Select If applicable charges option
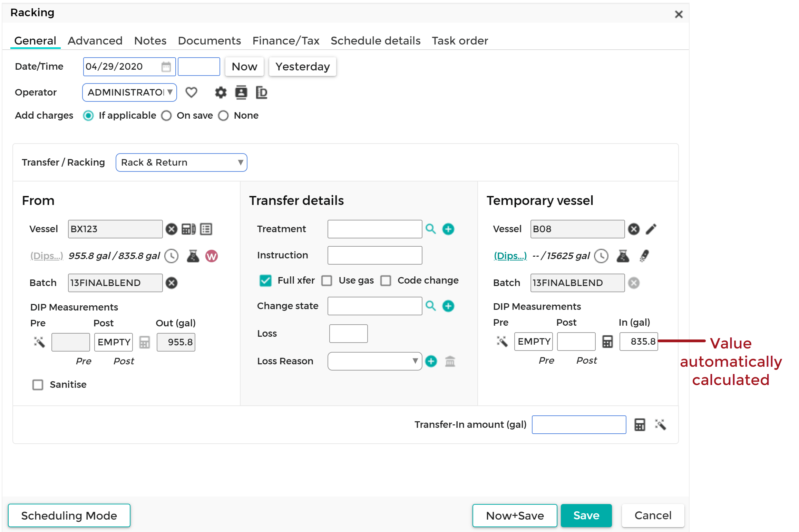Screen dimensions: 799x532 [88, 116]
